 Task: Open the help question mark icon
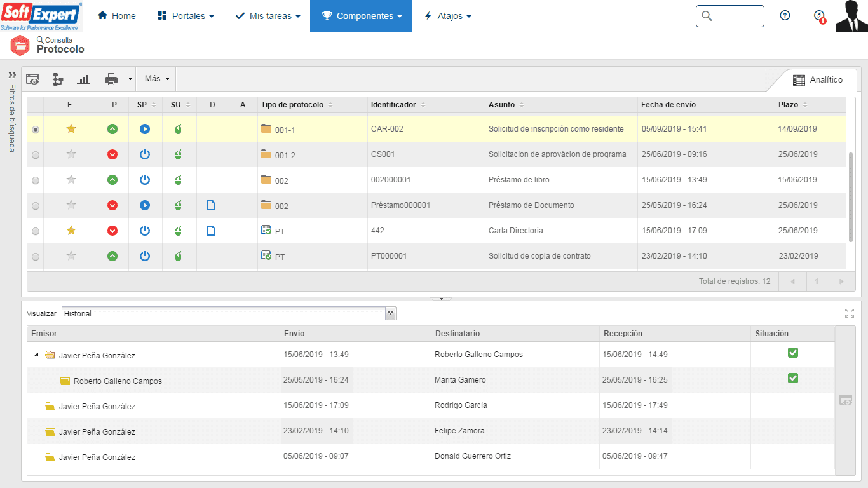click(x=785, y=16)
